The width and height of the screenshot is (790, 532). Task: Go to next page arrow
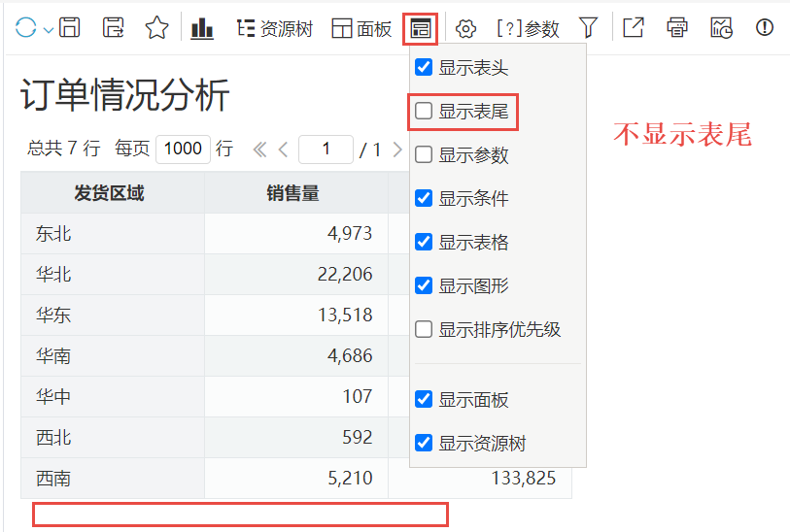click(x=397, y=150)
